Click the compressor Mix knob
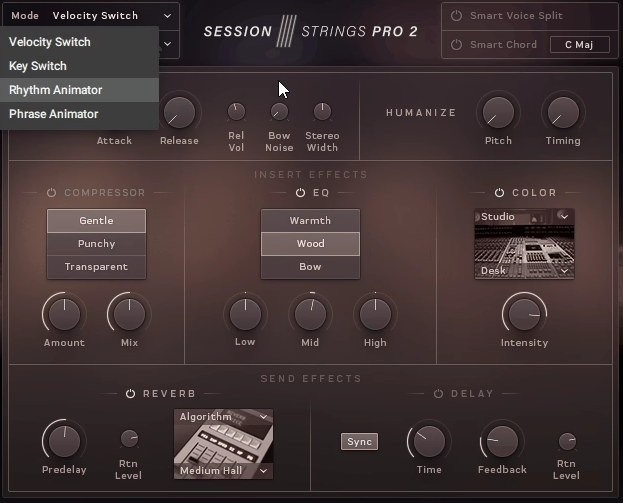Screen dimensions: 623x503 coord(129,314)
